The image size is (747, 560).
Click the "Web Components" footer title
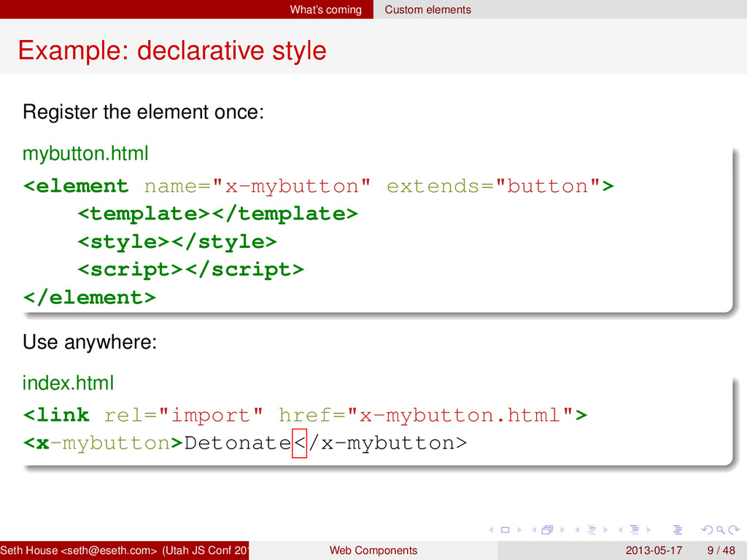point(373,551)
